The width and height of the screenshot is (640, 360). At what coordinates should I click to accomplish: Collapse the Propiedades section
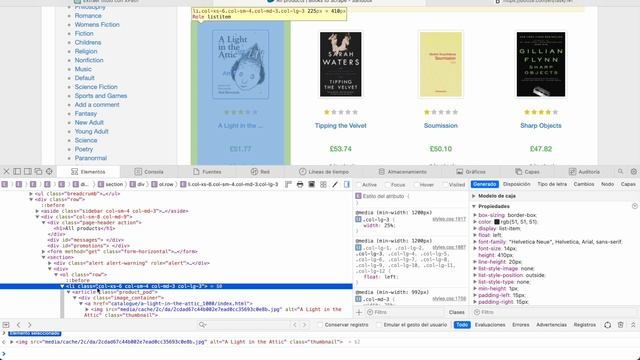(474, 206)
